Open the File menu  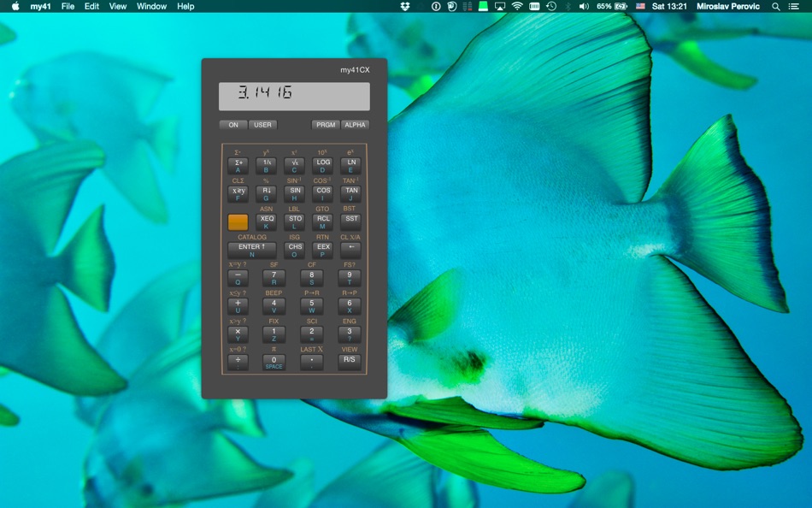coord(68,6)
